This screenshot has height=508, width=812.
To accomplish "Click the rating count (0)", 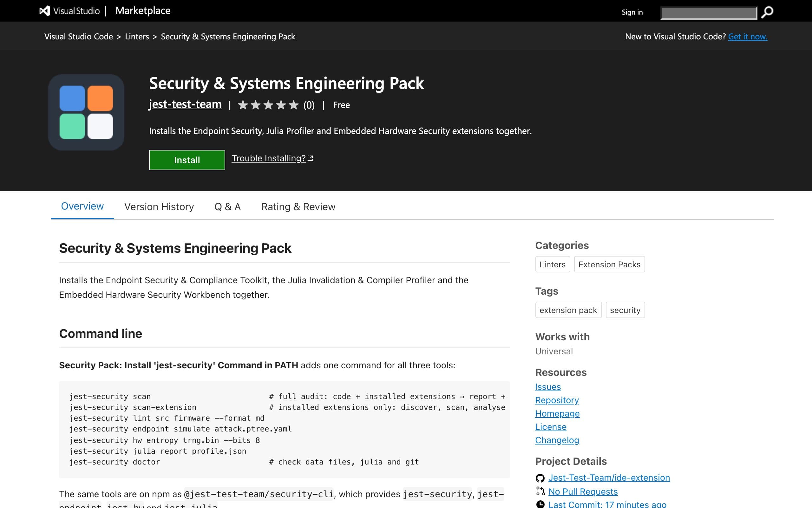I will (x=309, y=105).
